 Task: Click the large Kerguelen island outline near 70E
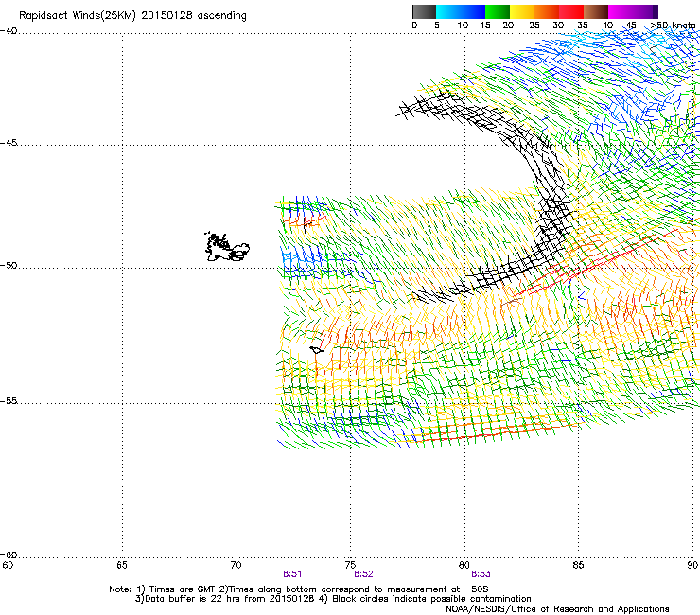coord(227,247)
